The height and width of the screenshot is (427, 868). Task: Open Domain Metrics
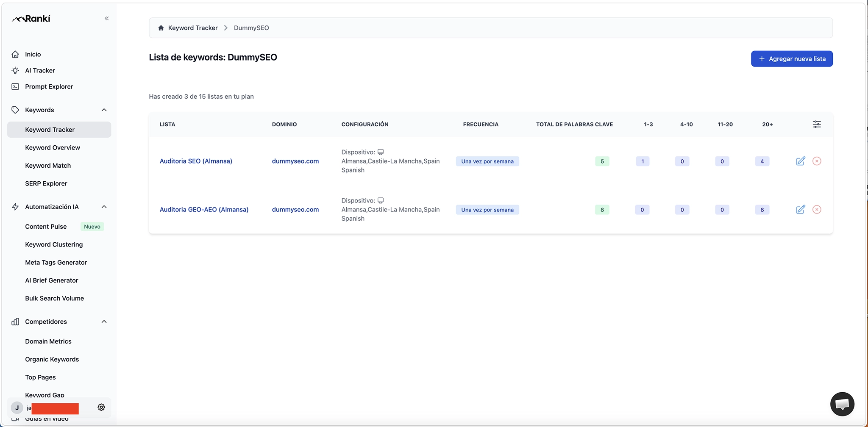point(48,341)
